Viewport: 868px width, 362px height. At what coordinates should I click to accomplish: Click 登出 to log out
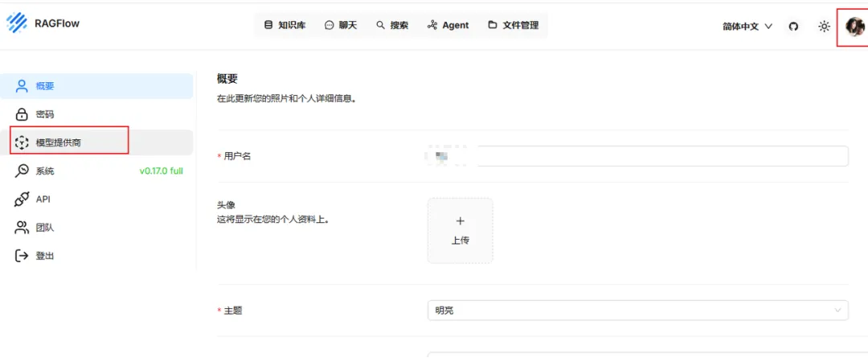(x=96, y=256)
